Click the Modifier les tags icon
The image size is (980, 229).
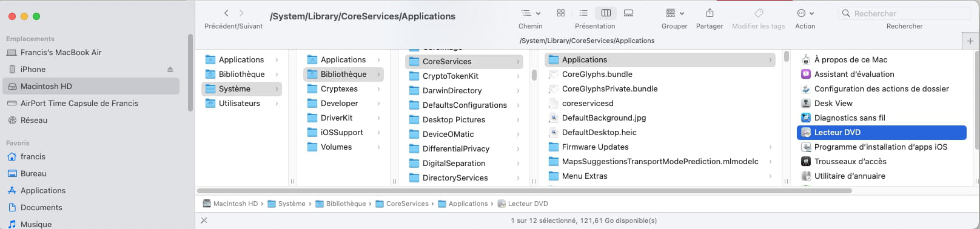pyautogui.click(x=758, y=13)
